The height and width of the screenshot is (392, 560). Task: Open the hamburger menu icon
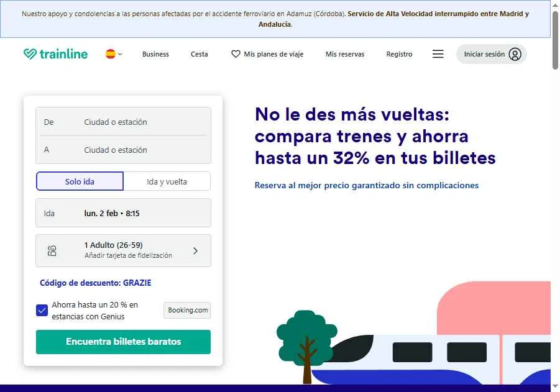tap(438, 54)
